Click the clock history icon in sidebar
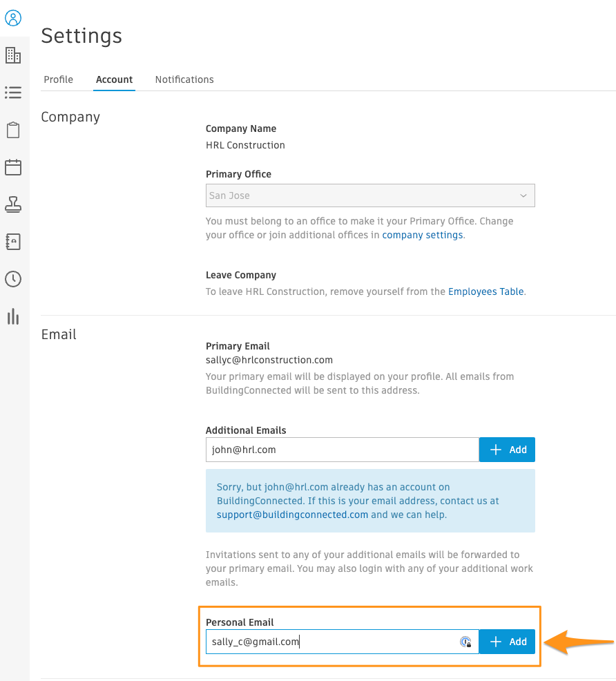Image resolution: width=616 pixels, height=681 pixels. [13, 279]
